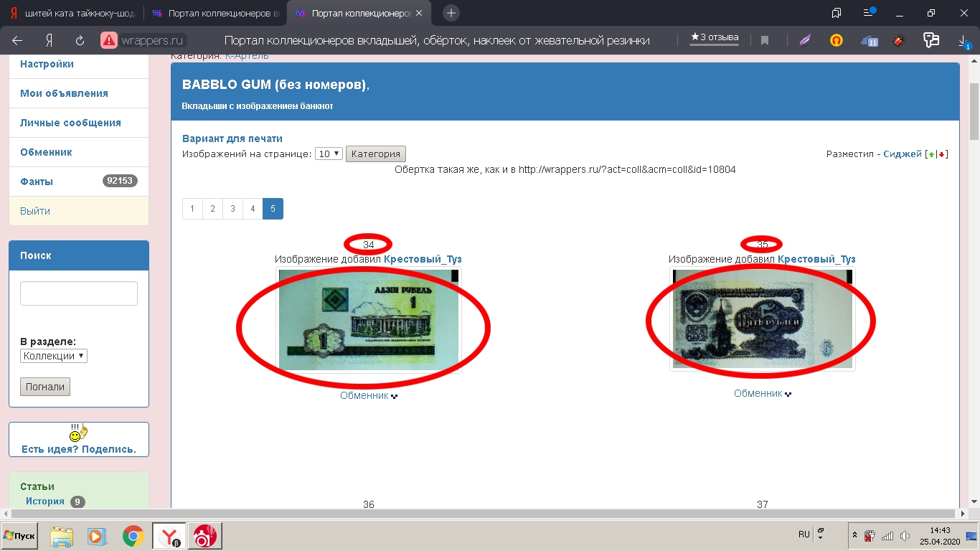The width and height of the screenshot is (980, 551).
Task: Launch the media player from the taskbar
Action: click(97, 536)
